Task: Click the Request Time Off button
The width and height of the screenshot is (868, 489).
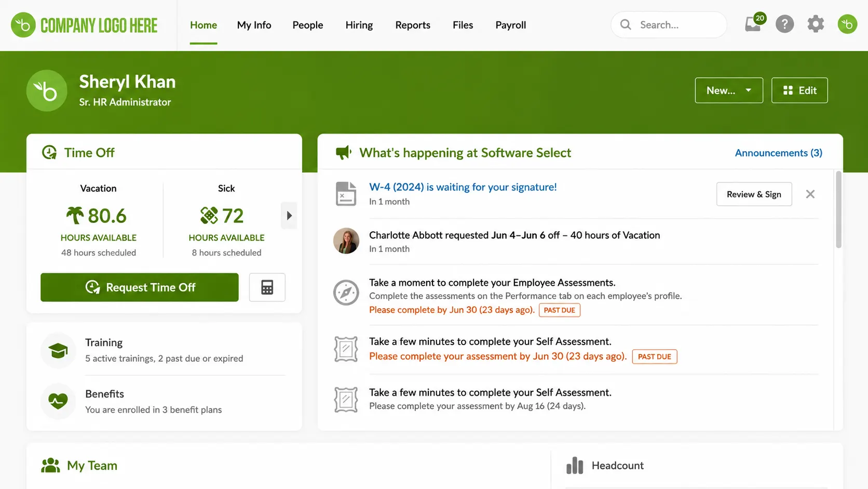Action: click(140, 287)
